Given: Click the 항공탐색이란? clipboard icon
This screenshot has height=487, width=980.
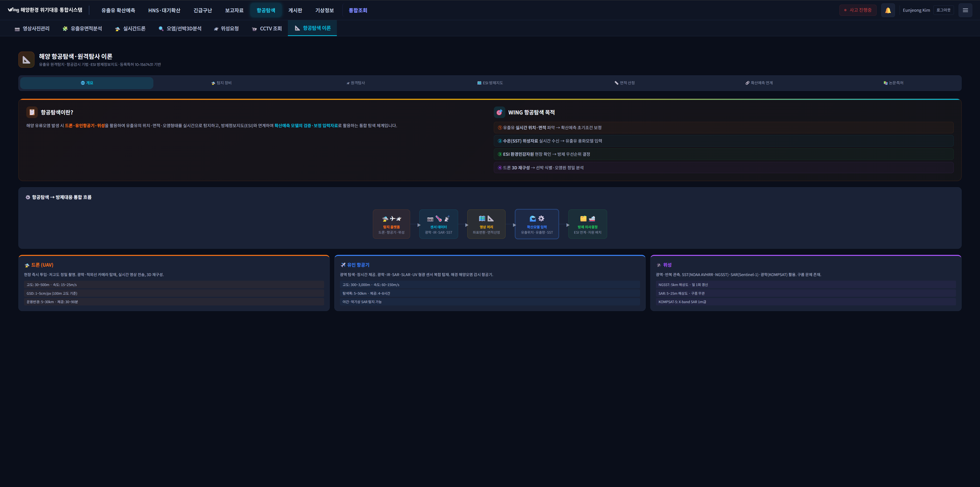Looking at the screenshot, I should [32, 112].
